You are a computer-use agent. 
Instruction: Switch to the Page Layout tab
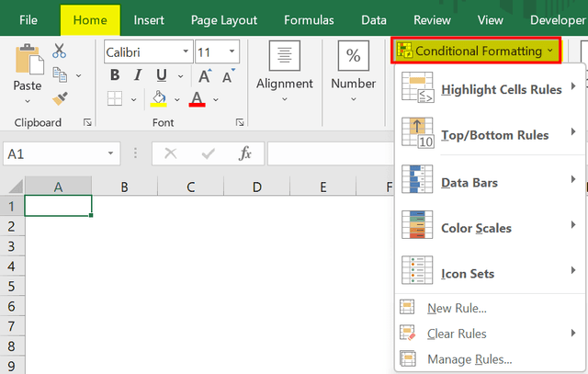pyautogui.click(x=223, y=19)
